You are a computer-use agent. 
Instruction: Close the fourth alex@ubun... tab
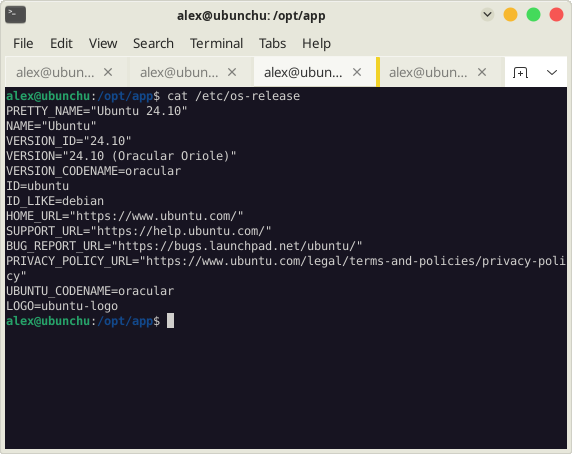(482, 72)
